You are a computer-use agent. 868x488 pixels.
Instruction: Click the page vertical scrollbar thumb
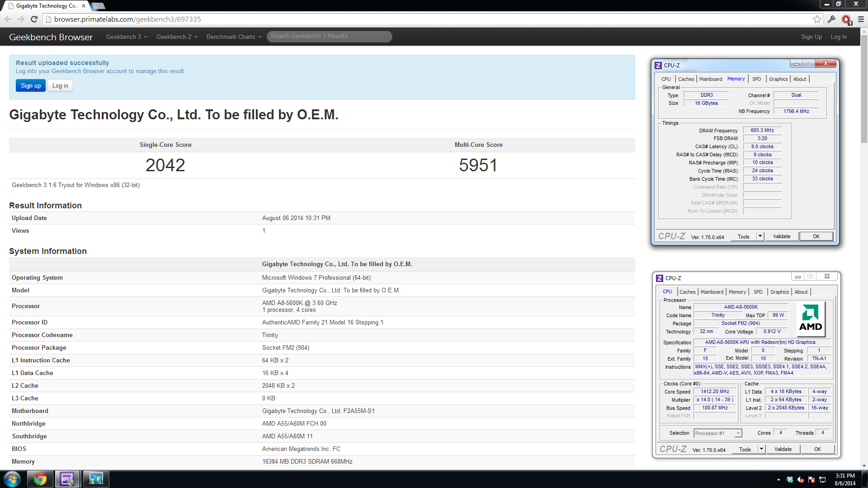pos(864,89)
